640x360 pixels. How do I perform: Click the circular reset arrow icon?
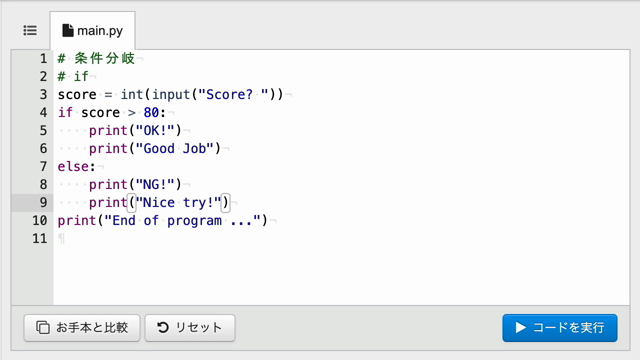[x=163, y=327]
